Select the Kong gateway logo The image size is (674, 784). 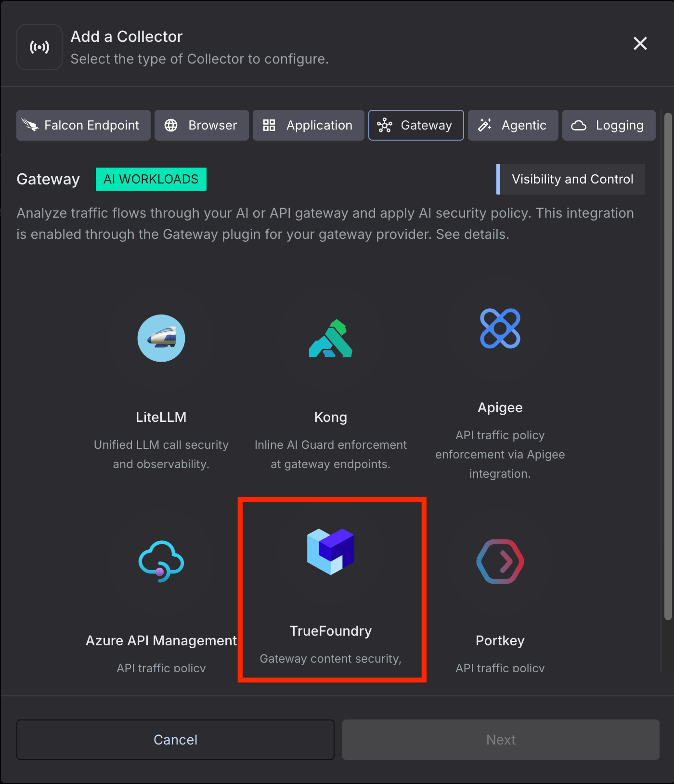331,338
